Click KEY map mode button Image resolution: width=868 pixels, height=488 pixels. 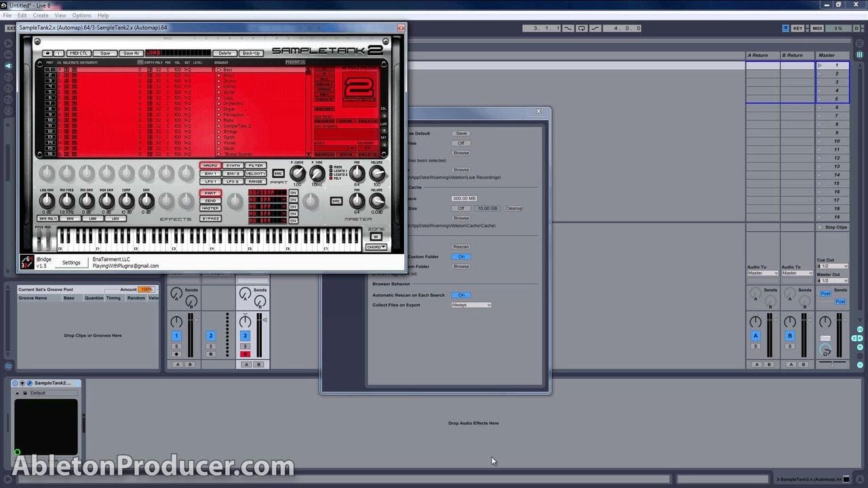click(798, 28)
